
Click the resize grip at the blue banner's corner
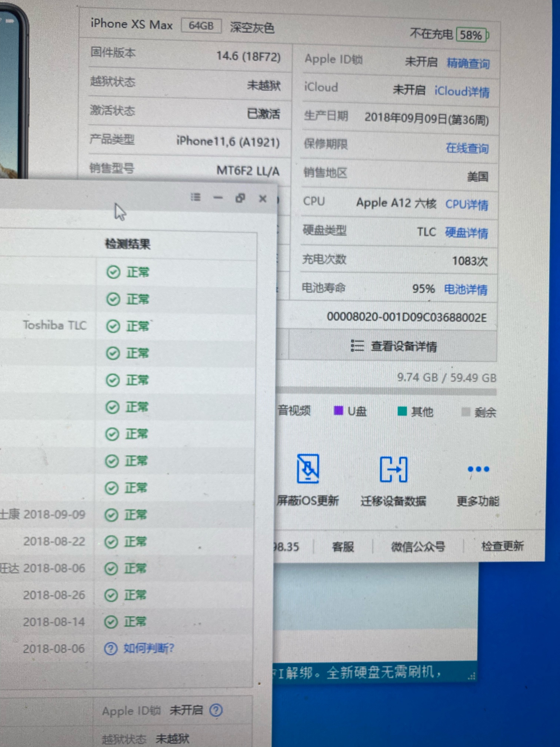471,676
